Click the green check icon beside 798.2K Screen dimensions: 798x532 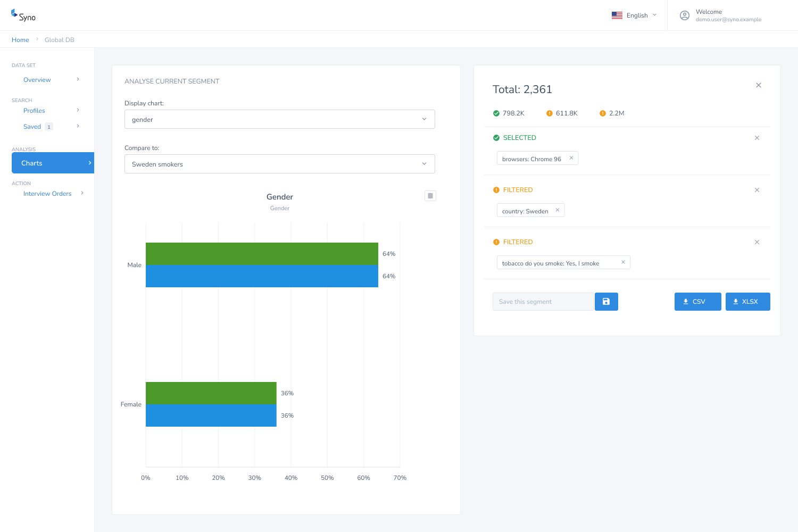coord(496,113)
